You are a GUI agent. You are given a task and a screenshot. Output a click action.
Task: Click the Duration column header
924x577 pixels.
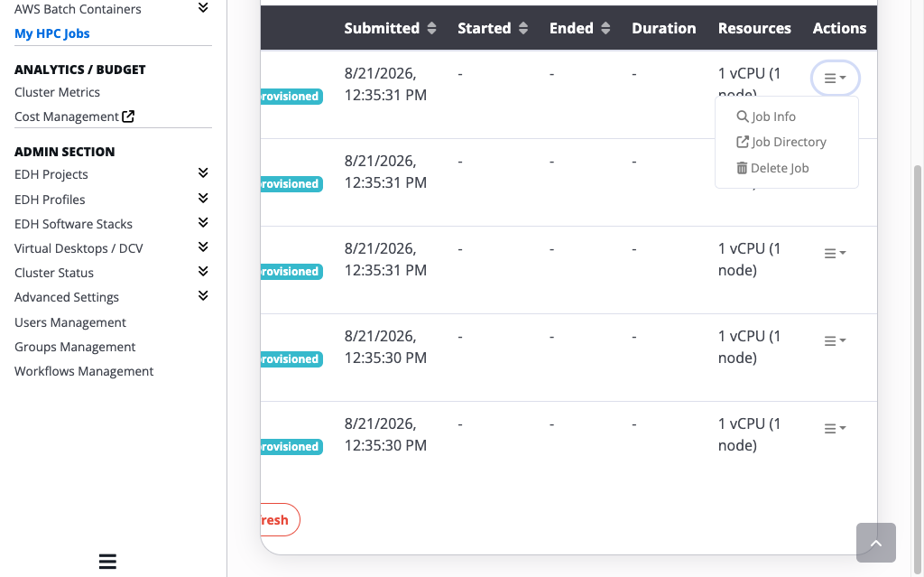coord(663,28)
